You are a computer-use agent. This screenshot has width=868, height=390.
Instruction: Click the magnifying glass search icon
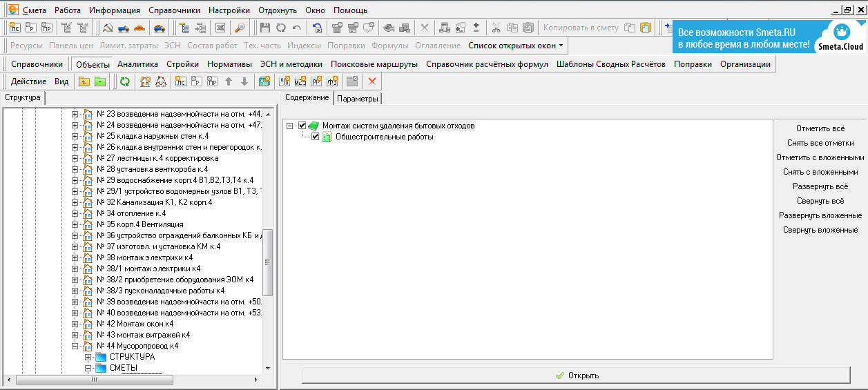[x=239, y=28]
